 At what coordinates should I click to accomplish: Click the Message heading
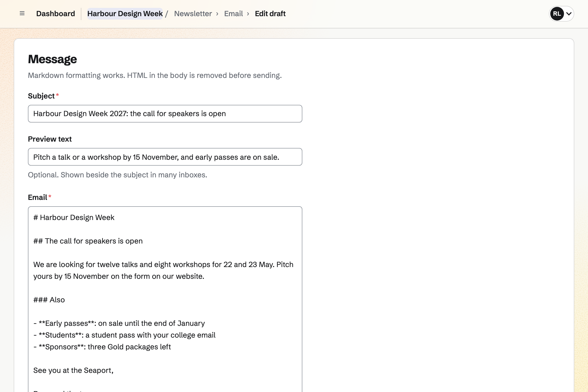point(52,59)
